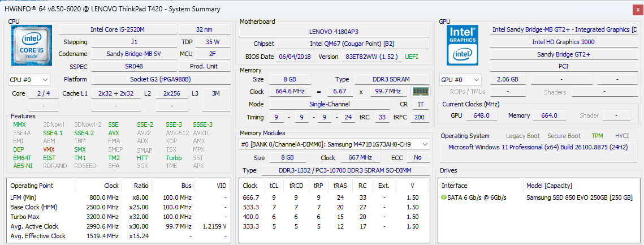The image size is (644, 245).
Task: Click the DDR3-1332 / PC3-10700 type field
Action: click(x=345, y=171)
